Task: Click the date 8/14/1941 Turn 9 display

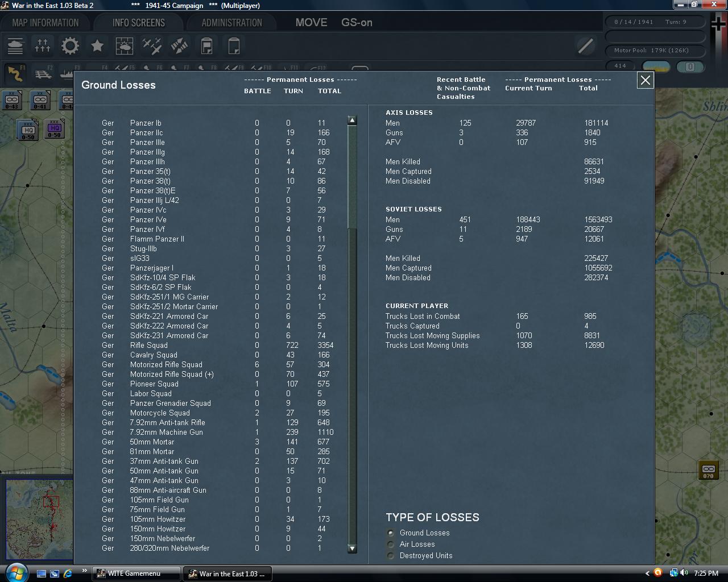Action: (x=655, y=22)
